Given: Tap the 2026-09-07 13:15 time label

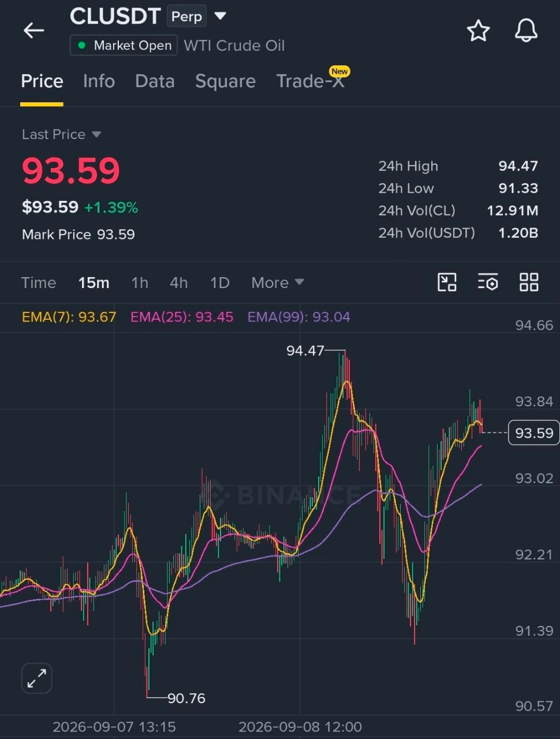Looking at the screenshot, I should (x=114, y=727).
